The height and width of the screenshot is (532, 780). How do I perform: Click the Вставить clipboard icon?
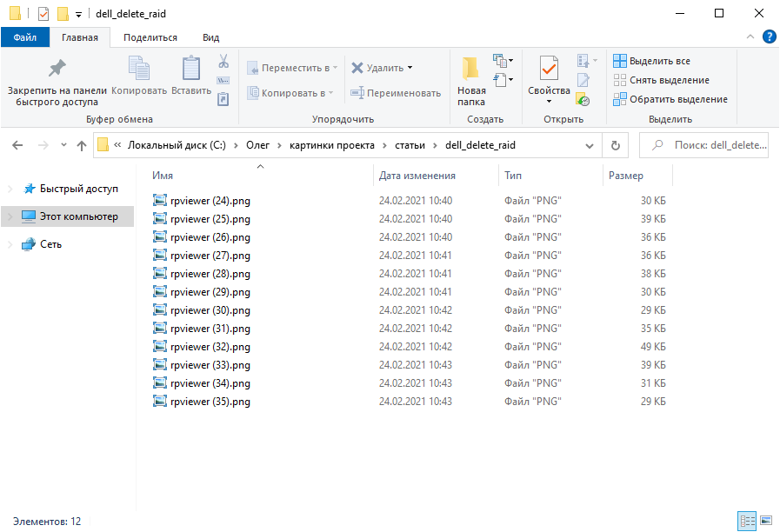pos(191,68)
